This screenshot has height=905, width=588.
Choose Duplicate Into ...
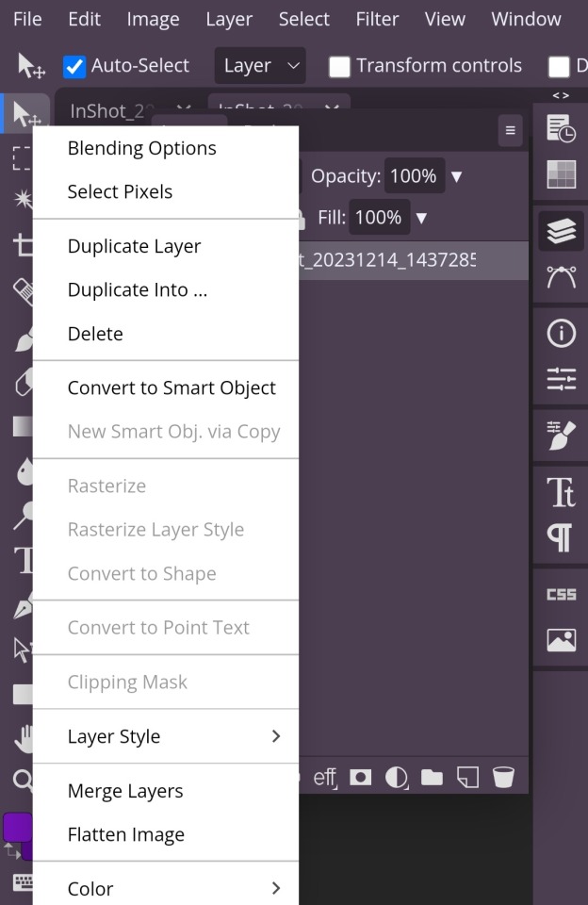[x=166, y=289]
